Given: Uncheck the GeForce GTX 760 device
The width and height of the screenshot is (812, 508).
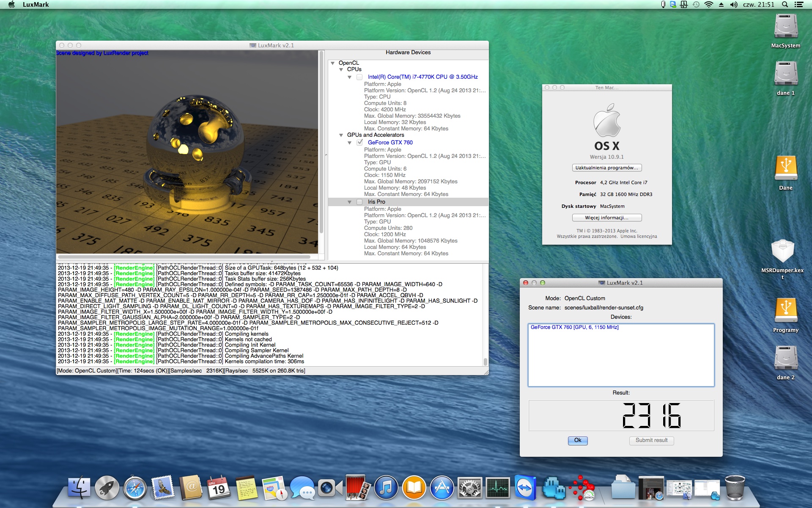Looking at the screenshot, I should click(359, 143).
